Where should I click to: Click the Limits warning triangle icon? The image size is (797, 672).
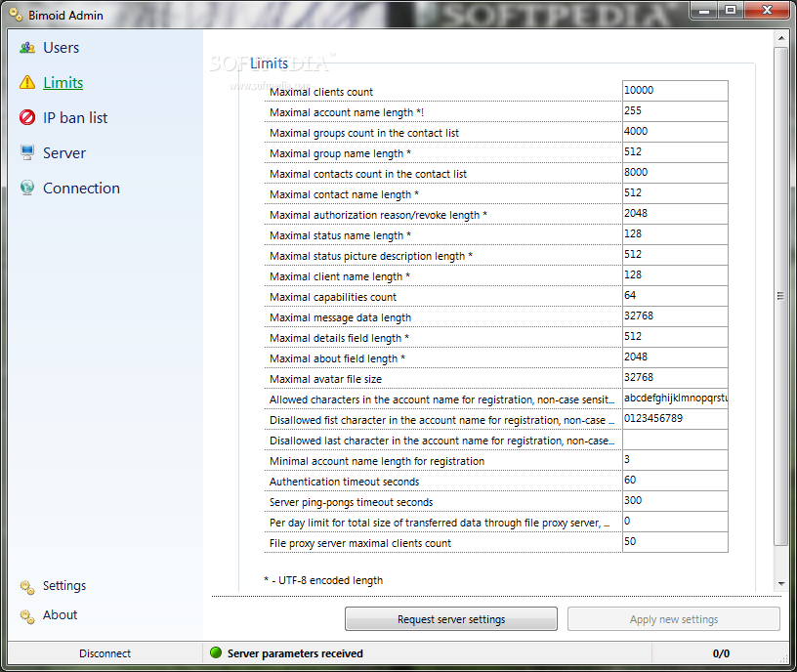[x=27, y=82]
